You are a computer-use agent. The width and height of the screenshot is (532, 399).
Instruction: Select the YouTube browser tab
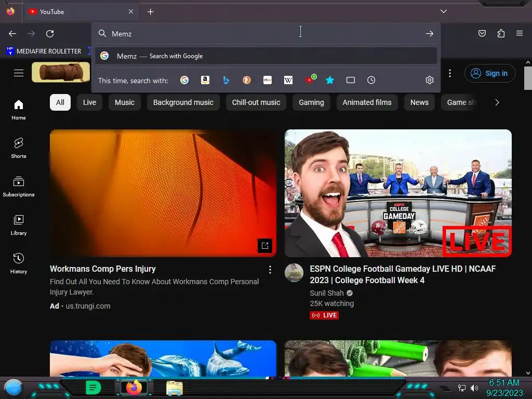point(81,12)
